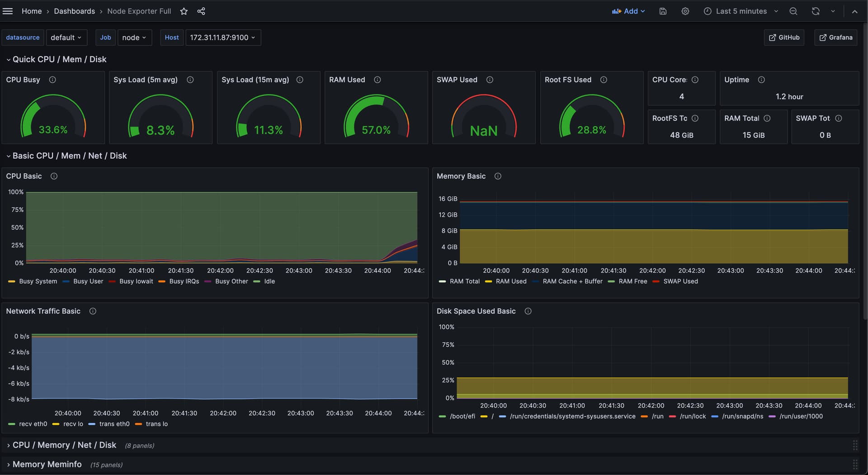The image size is (868, 475).
Task: Show info for SWAP Used panel
Action: (490, 80)
